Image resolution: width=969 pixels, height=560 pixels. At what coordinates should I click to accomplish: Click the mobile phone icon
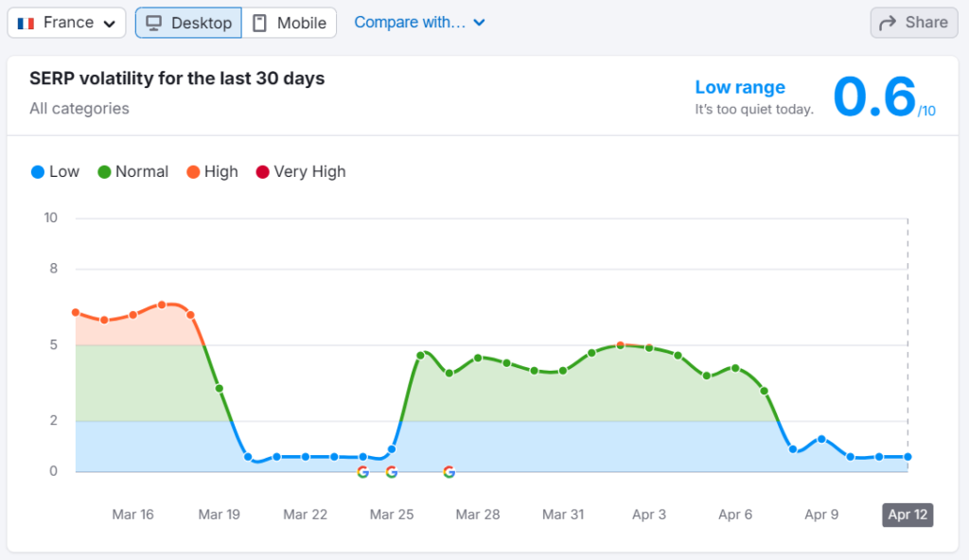pyautogui.click(x=259, y=23)
